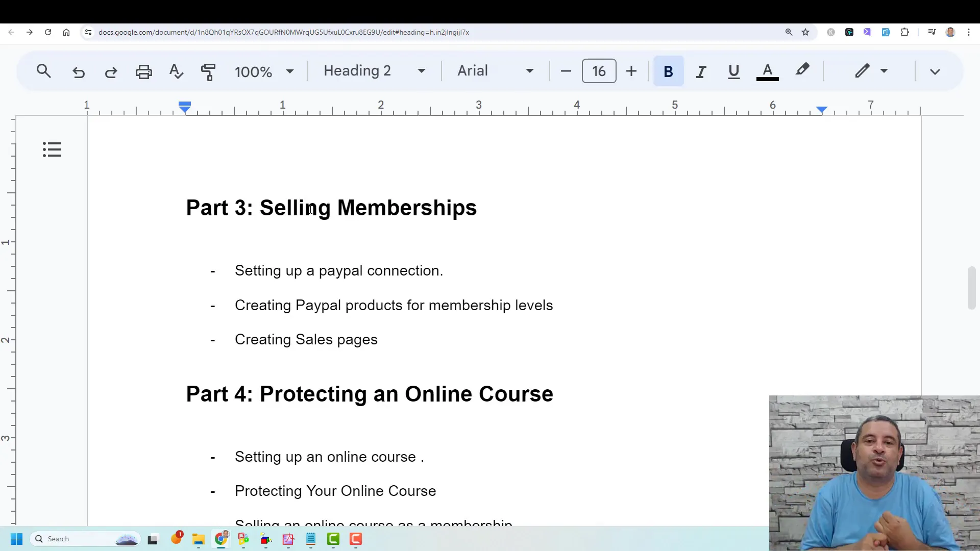
Task: Click the Italic formatting icon
Action: (701, 70)
